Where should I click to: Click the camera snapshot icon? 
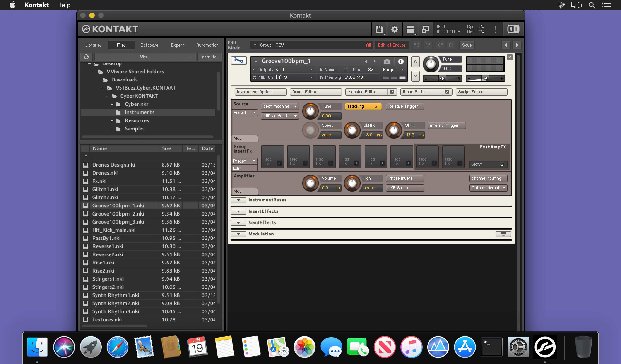coord(387,61)
